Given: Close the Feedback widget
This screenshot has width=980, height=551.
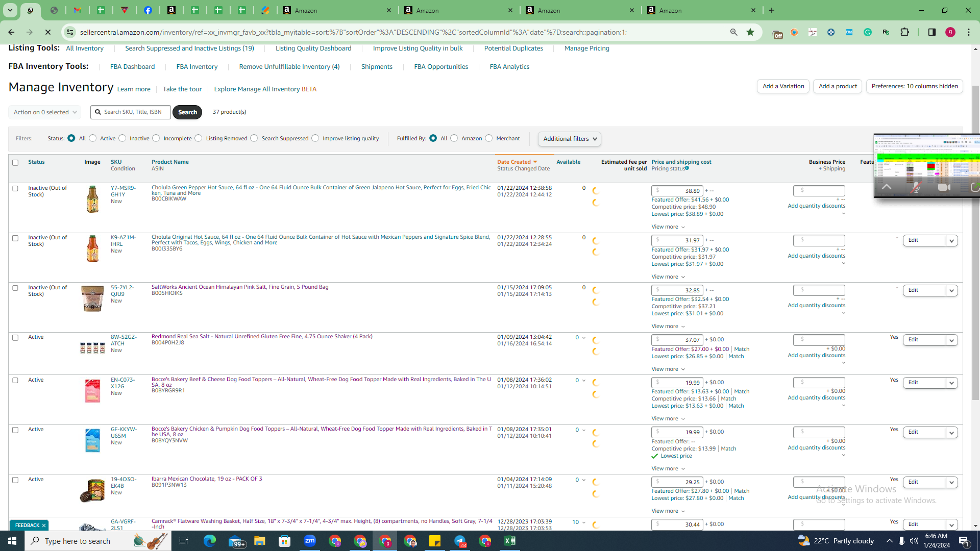Looking at the screenshot, I should coord(44,525).
